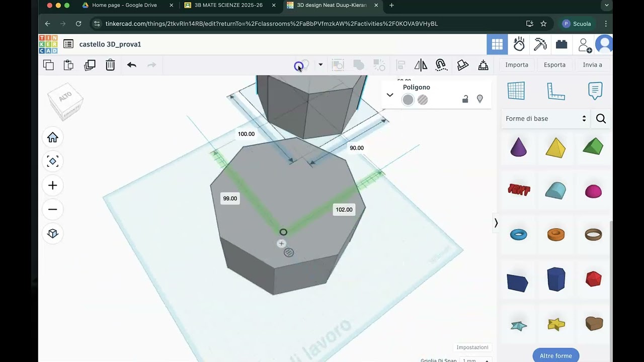Click the Redo arrow icon
This screenshot has height=362, width=644.
pos(151,65)
